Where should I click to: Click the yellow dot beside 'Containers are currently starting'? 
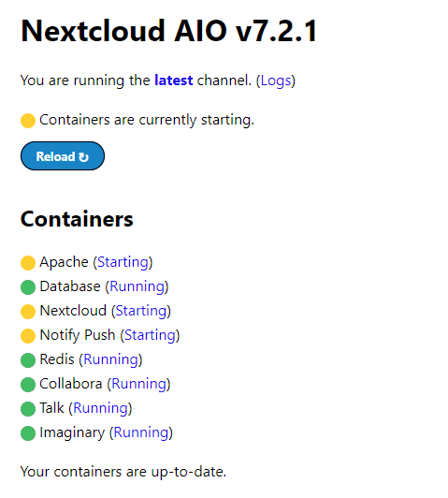[x=28, y=121]
